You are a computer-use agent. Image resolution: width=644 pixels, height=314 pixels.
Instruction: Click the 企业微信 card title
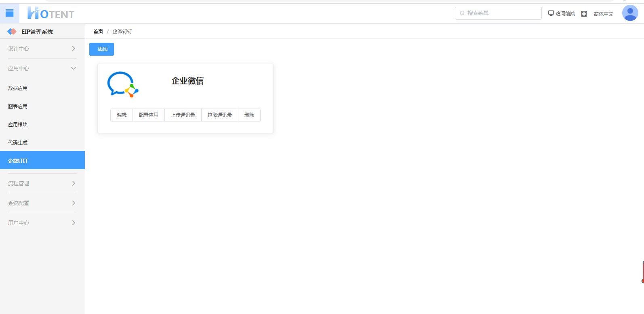tap(187, 81)
